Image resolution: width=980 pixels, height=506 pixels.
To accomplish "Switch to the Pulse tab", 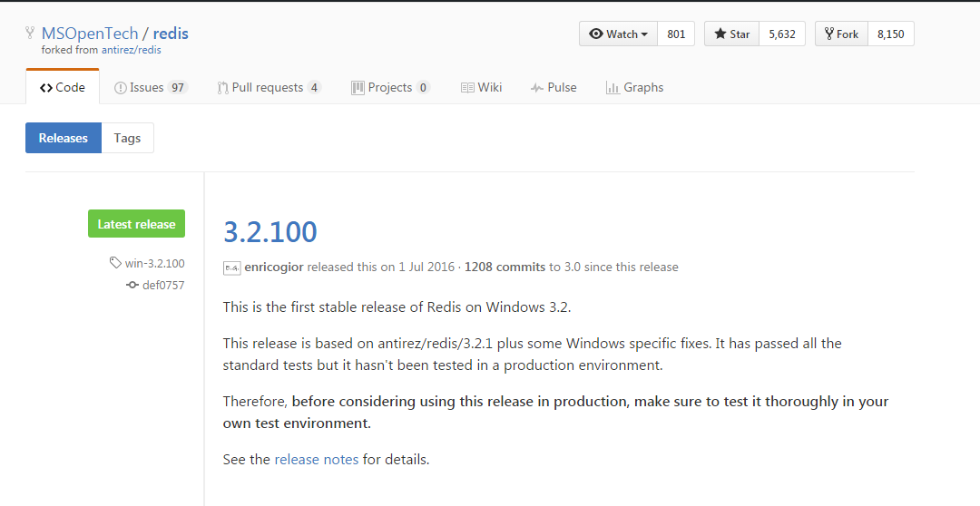I will point(554,87).
